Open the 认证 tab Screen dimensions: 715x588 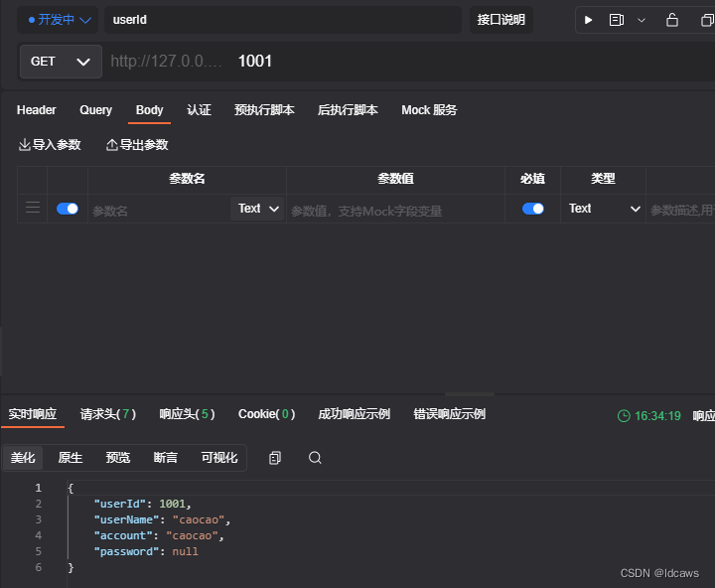[x=199, y=110]
